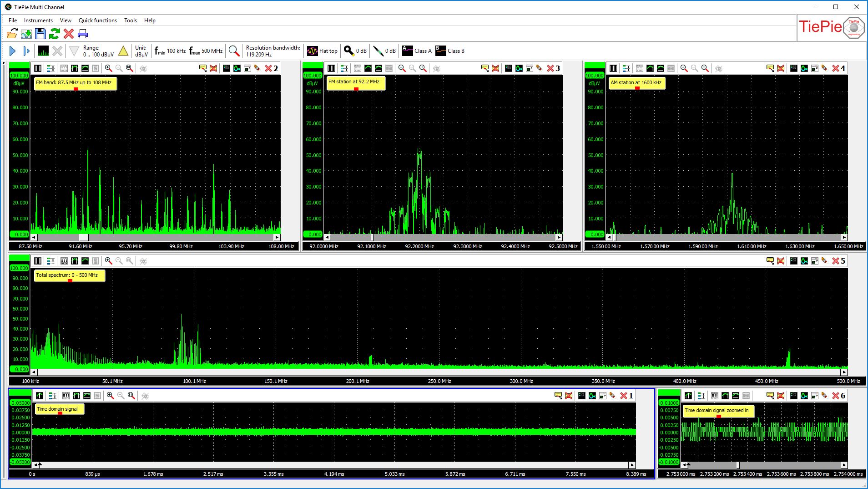The height and width of the screenshot is (489, 868).
Task: Click the green Refresh arrows icon
Action: point(55,34)
